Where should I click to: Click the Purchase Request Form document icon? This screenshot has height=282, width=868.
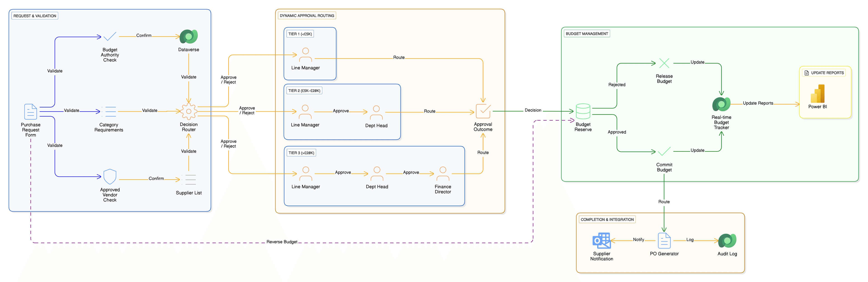tap(30, 111)
